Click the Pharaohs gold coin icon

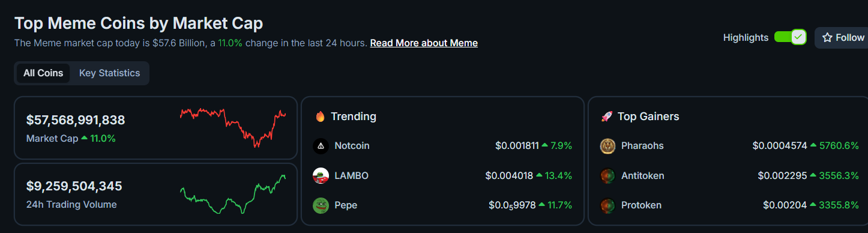607,146
